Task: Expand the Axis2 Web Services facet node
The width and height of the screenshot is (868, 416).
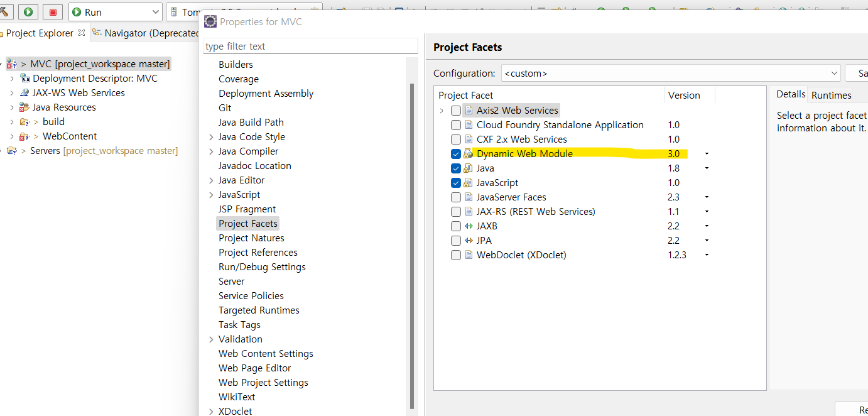Action: [x=442, y=111]
